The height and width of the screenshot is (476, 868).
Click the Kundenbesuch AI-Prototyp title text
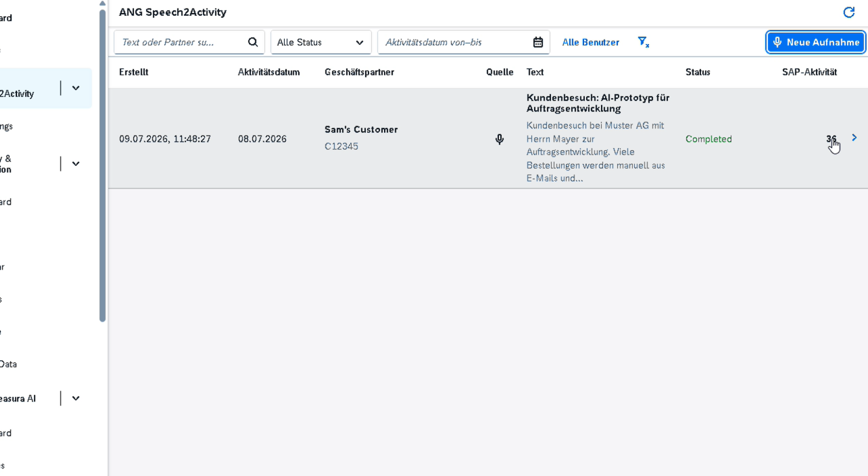[598, 103]
